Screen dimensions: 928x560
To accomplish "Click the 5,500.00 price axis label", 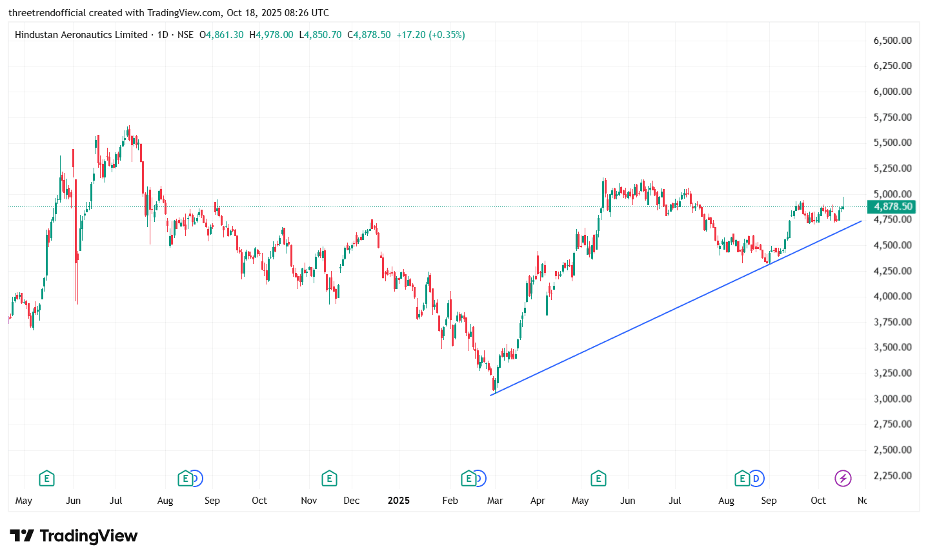I will [x=893, y=143].
